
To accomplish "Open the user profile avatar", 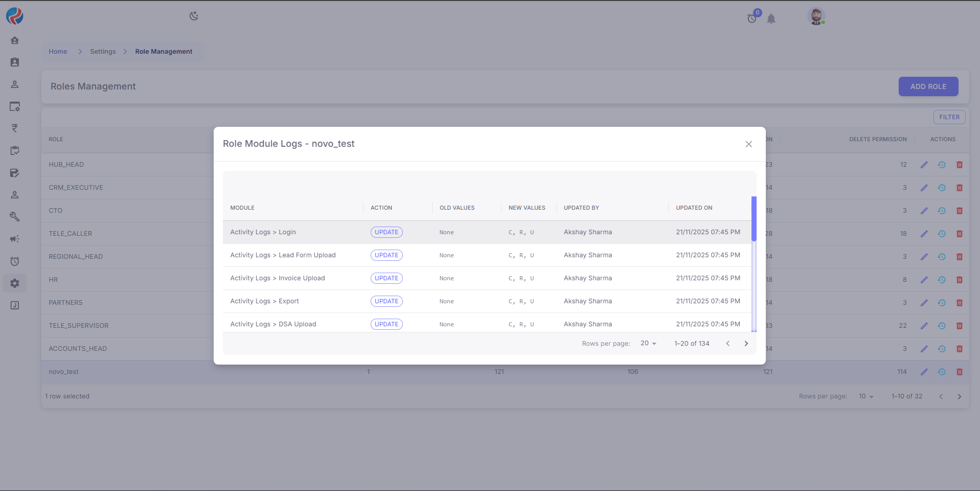I will [816, 16].
